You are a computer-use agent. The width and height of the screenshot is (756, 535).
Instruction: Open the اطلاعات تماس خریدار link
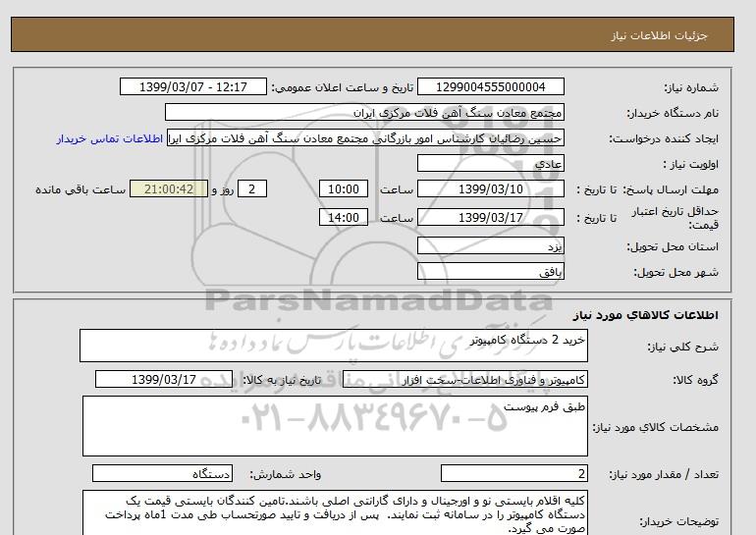109,138
